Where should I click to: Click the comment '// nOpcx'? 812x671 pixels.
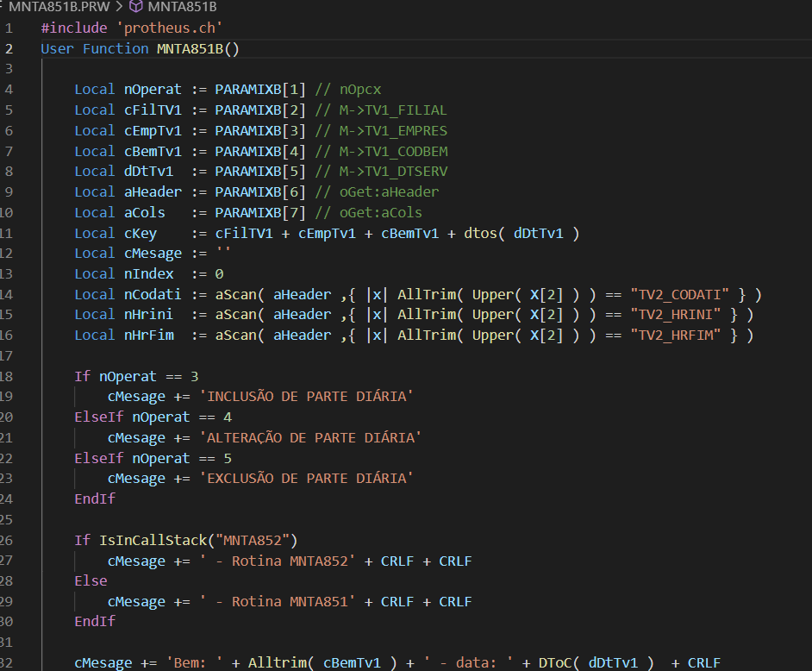[348, 90]
